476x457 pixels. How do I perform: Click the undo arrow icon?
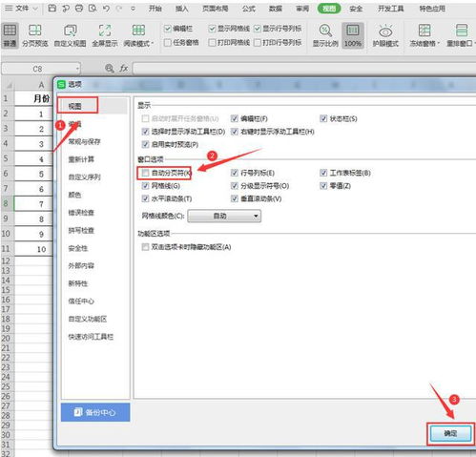point(106,9)
